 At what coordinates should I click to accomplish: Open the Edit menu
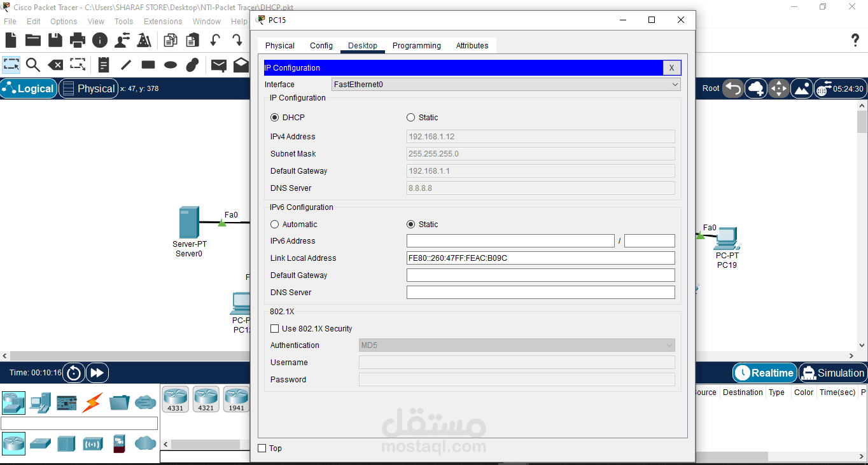(x=34, y=22)
